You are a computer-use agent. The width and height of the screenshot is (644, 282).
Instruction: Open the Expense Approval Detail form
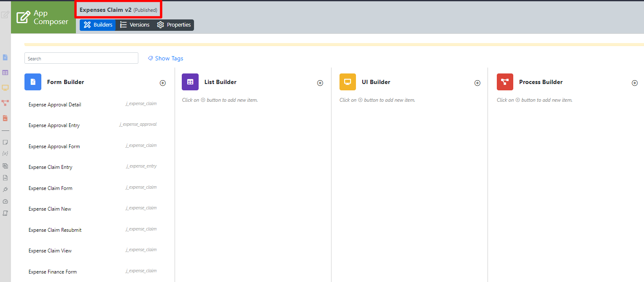(x=55, y=105)
